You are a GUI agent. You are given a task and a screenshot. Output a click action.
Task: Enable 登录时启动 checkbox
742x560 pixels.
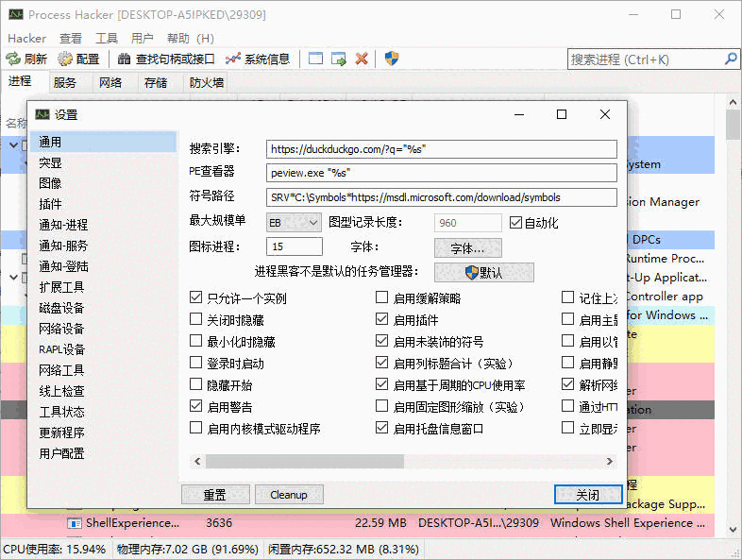(x=195, y=363)
